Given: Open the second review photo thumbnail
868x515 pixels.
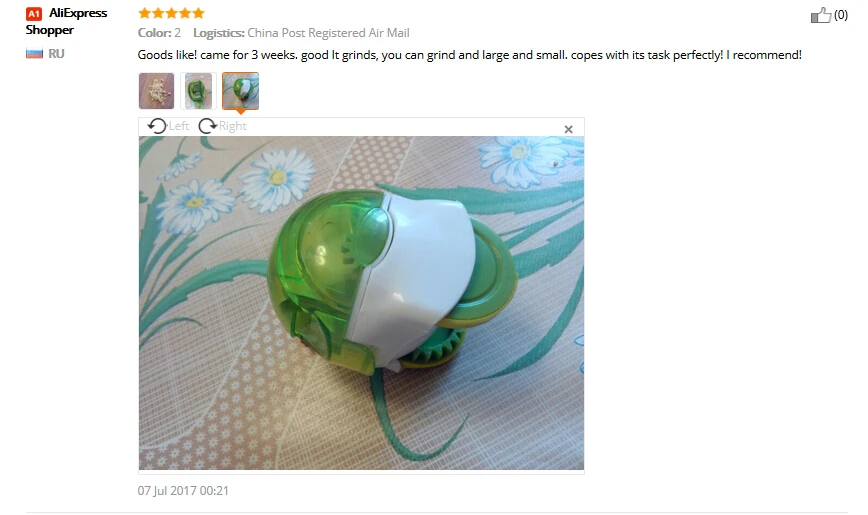Looking at the screenshot, I should click(x=198, y=91).
